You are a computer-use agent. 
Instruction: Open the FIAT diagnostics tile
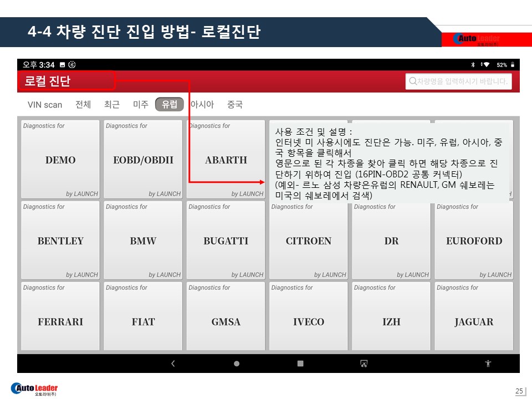(x=143, y=316)
